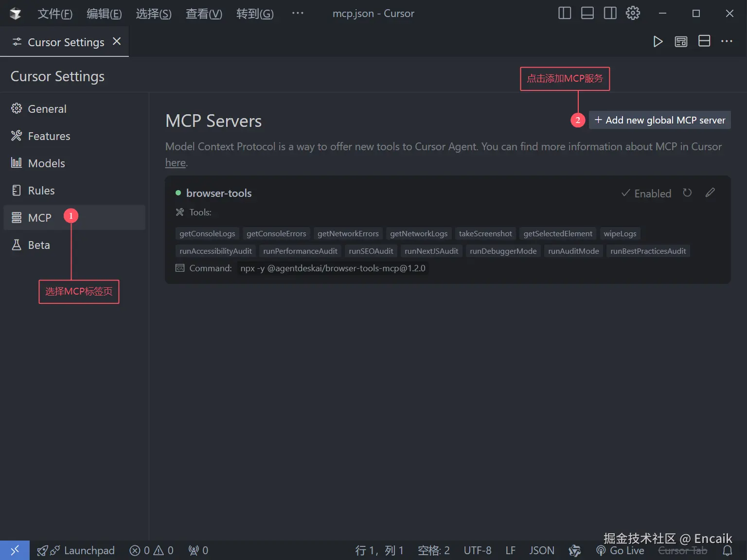Image resolution: width=747 pixels, height=560 pixels.
Task: Toggle bottom panel layout icon
Action: coord(587,13)
